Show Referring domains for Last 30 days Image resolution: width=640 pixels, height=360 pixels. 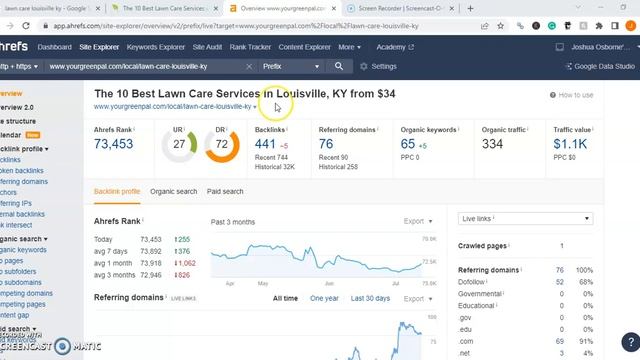click(x=370, y=298)
